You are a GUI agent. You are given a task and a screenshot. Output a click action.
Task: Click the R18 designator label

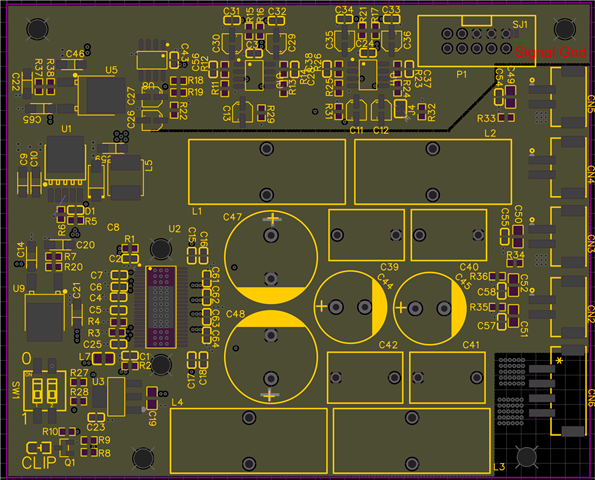coord(195,80)
